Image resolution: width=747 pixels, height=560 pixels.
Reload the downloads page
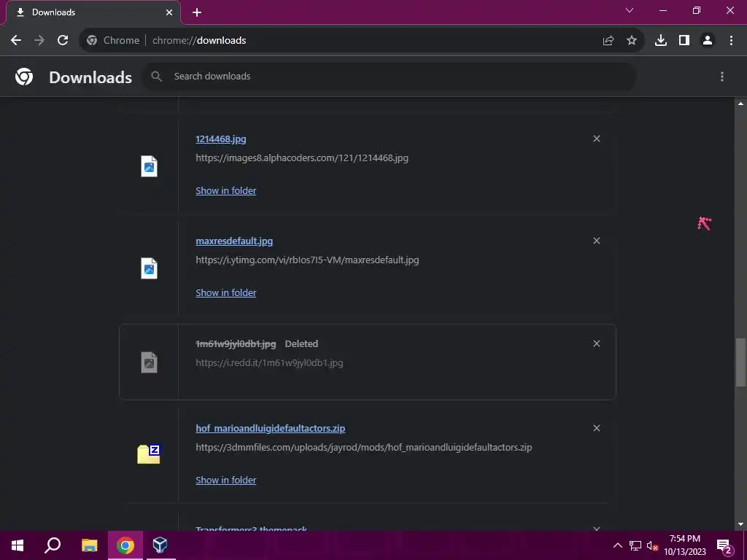coord(63,41)
